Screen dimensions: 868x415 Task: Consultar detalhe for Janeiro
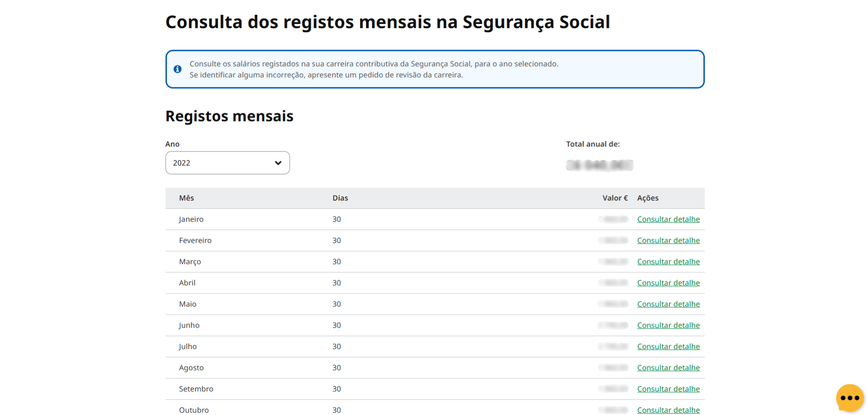[668, 219]
